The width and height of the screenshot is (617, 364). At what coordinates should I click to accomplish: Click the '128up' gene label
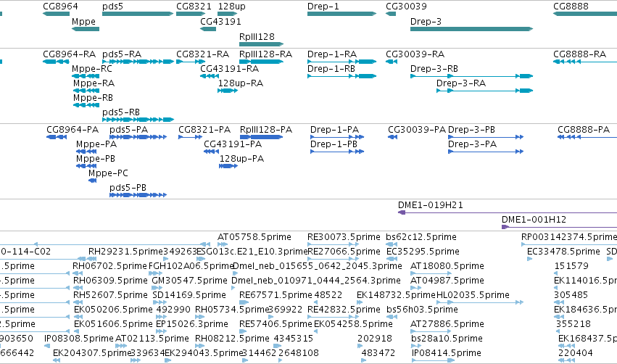[232, 7]
